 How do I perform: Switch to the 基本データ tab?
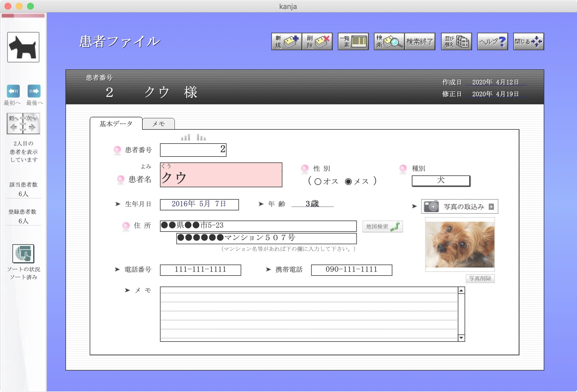click(115, 123)
